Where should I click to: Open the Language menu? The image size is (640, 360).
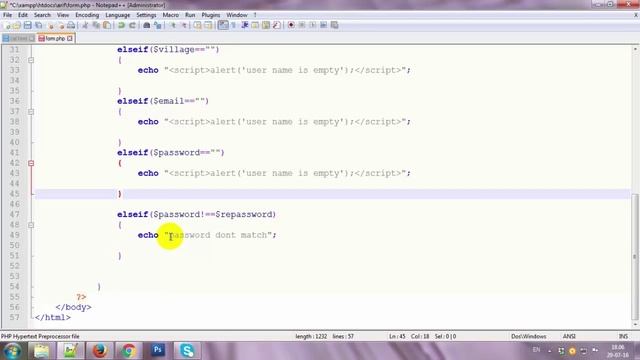(x=118, y=15)
